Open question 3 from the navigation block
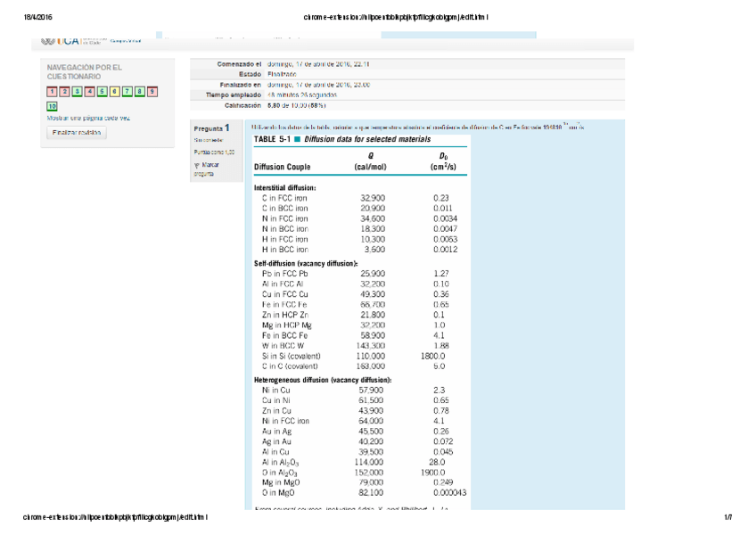This screenshot has height=535, width=756. click(77, 92)
